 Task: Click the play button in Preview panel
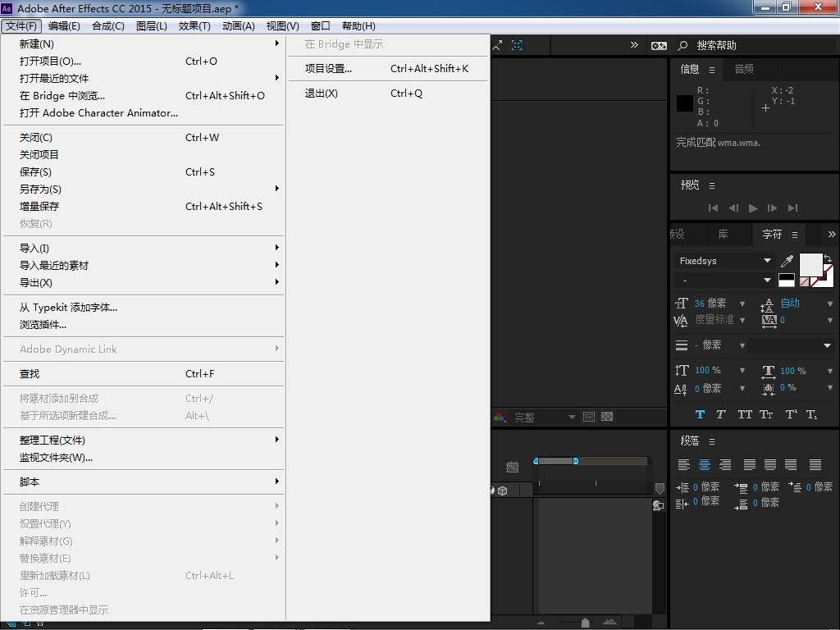(x=753, y=208)
